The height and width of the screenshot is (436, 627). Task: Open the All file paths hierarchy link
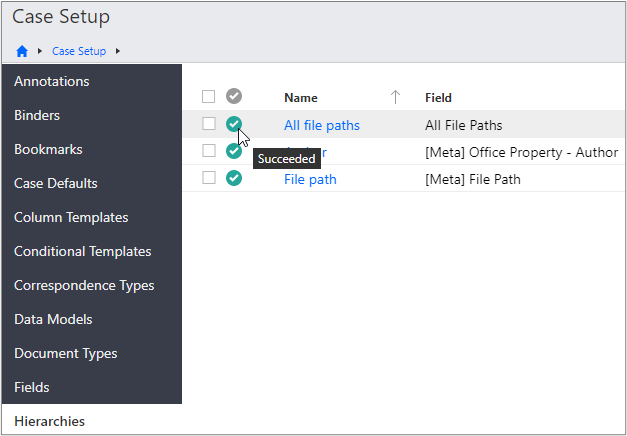point(321,125)
